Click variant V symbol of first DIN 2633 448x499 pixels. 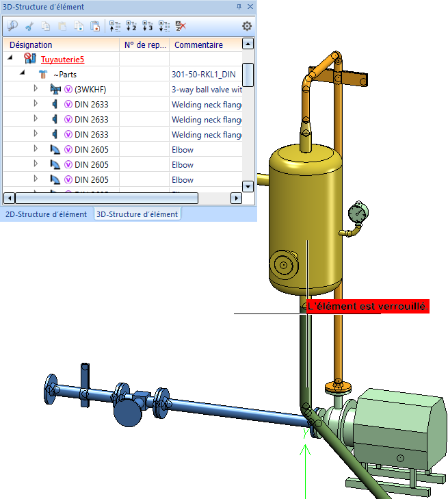pyautogui.click(x=68, y=104)
